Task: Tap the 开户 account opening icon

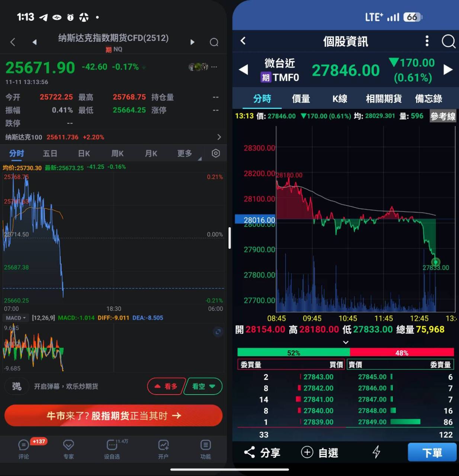Action: [x=164, y=449]
